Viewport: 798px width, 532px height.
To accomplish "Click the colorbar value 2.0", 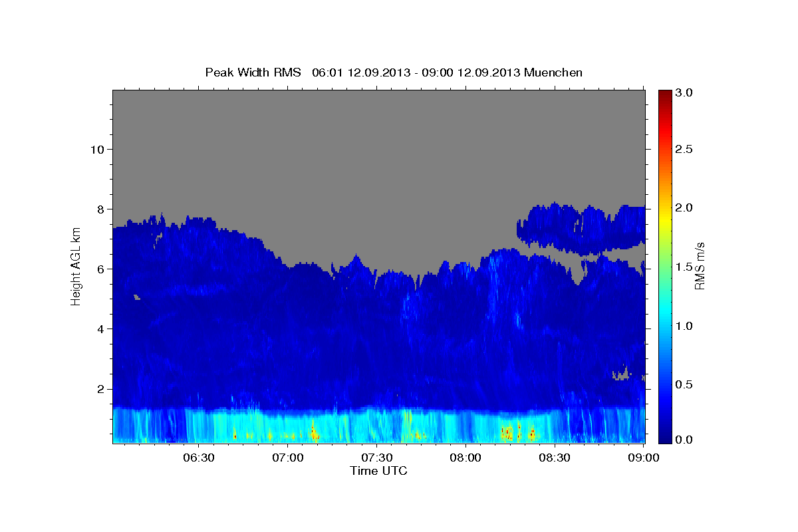I will pyautogui.click(x=685, y=207).
